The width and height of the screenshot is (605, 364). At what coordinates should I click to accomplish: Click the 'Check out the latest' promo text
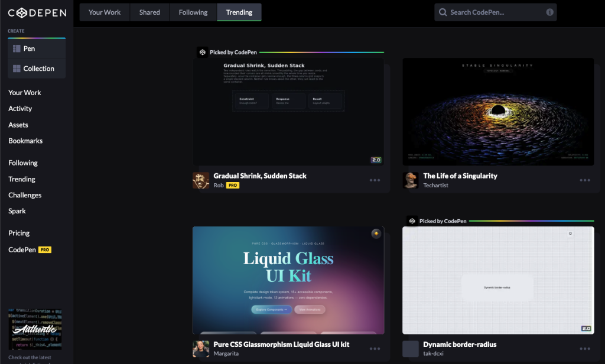pyautogui.click(x=30, y=357)
